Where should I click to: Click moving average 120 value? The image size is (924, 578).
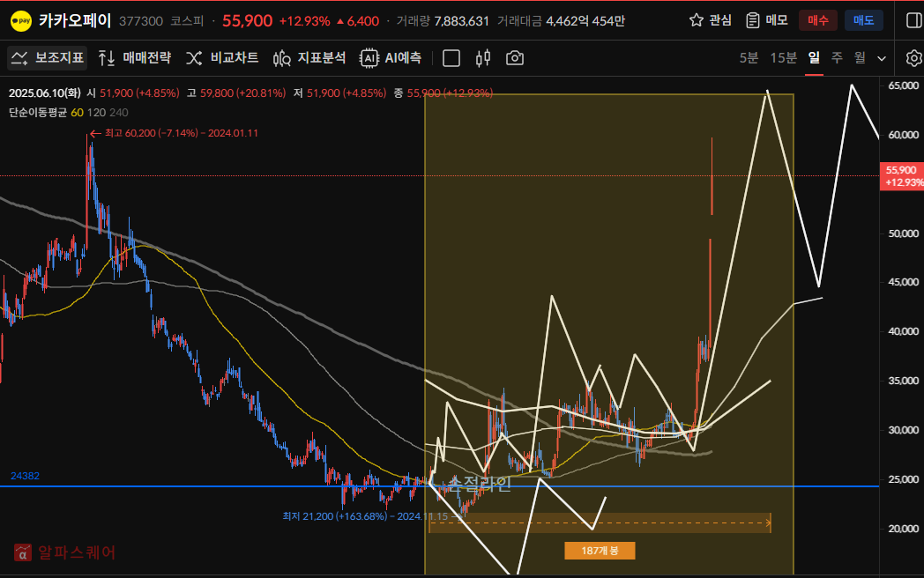coord(96,113)
